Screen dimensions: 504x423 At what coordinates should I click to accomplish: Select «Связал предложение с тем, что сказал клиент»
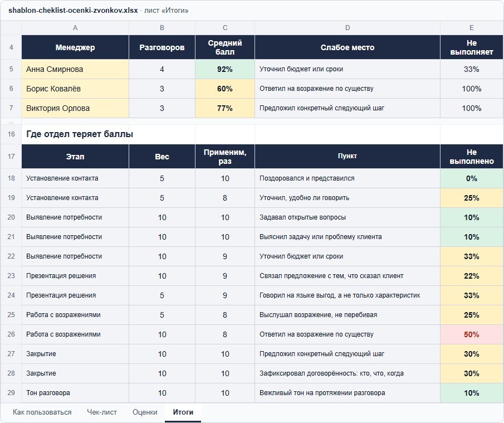coord(348,276)
